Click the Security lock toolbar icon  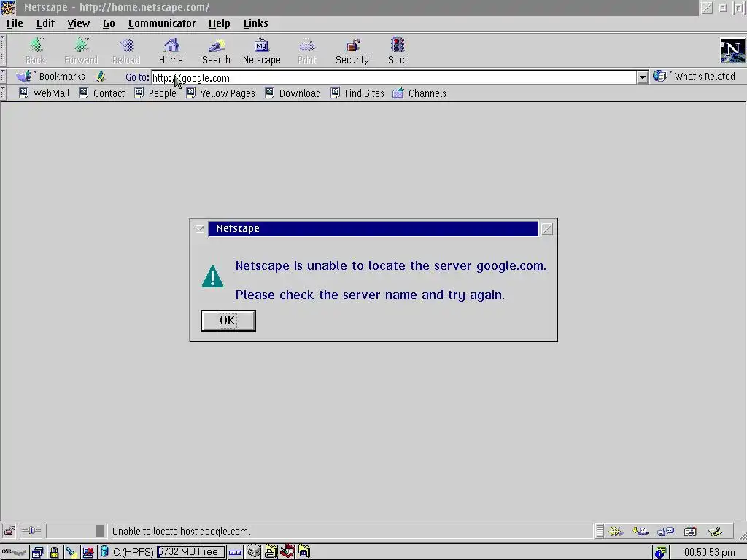[352, 46]
